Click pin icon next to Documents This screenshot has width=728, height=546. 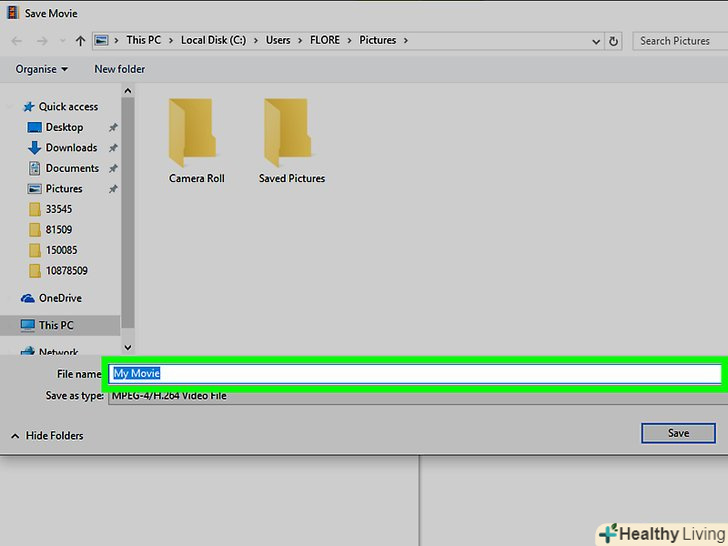pos(113,168)
